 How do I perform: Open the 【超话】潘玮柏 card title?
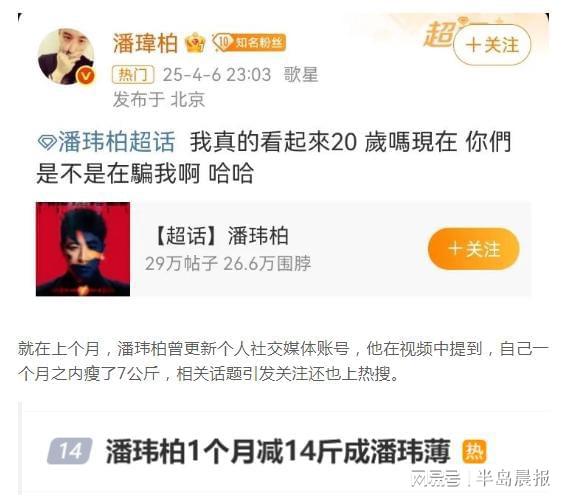click(221, 236)
